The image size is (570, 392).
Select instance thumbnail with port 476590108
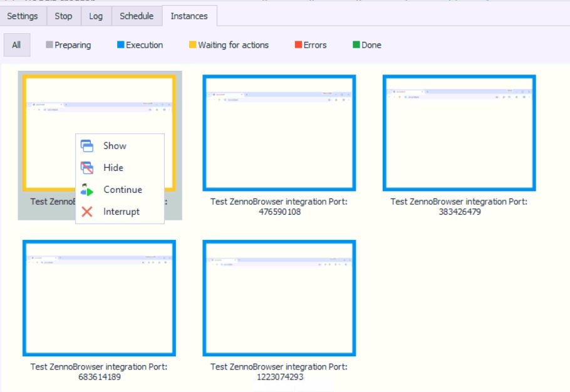(x=279, y=133)
